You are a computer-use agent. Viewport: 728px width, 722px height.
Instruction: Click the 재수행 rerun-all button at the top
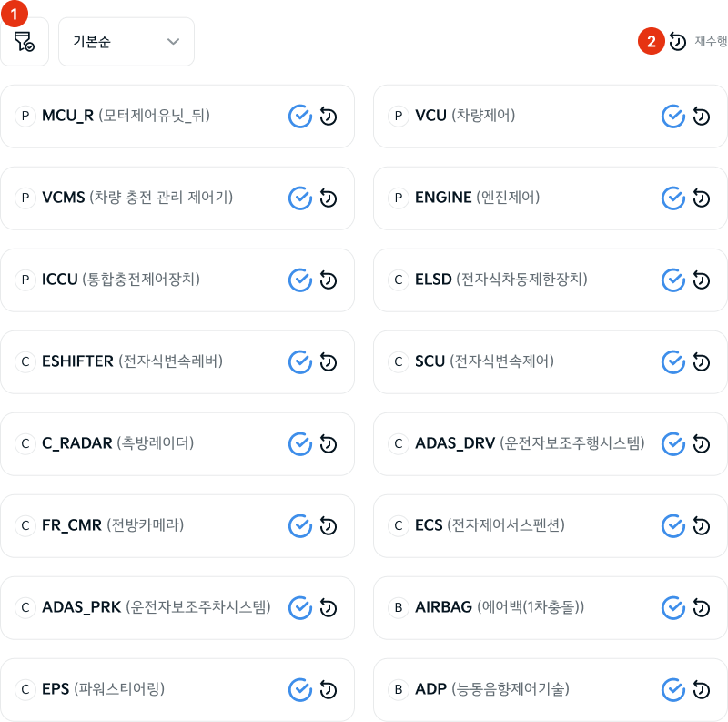pyautogui.click(x=698, y=41)
